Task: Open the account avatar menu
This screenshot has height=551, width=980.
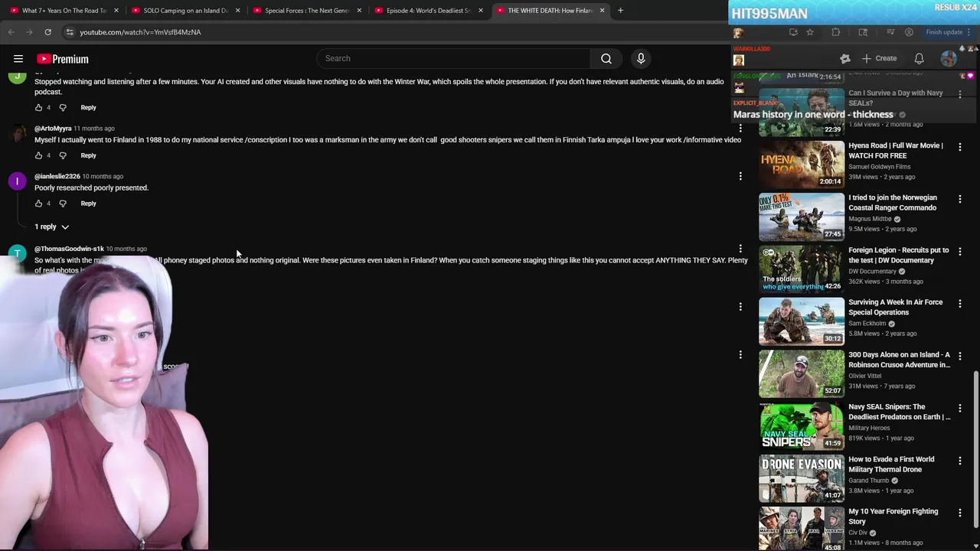Action: (949, 58)
